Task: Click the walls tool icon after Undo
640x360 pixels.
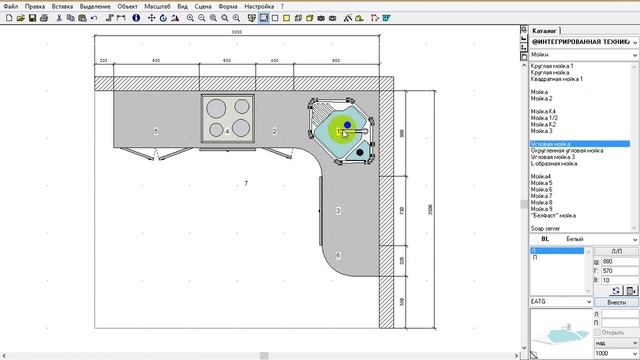Action: 109,18
